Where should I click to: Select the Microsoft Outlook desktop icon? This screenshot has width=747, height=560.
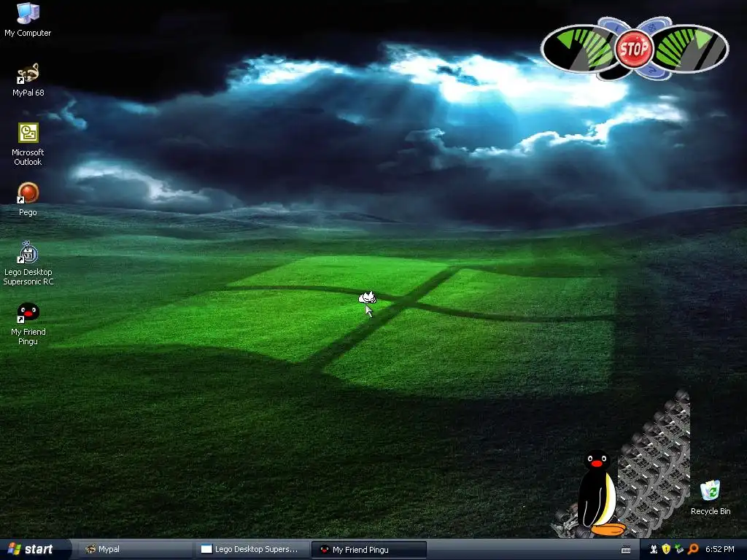click(28, 144)
